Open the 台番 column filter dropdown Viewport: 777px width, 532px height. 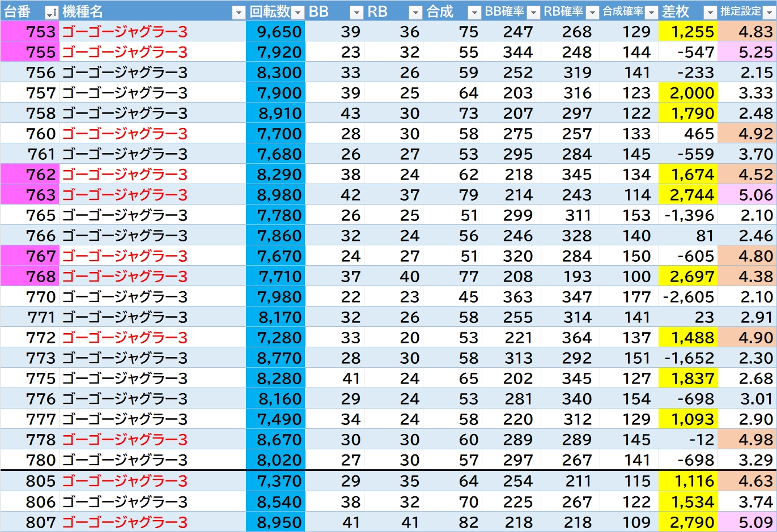52,12
